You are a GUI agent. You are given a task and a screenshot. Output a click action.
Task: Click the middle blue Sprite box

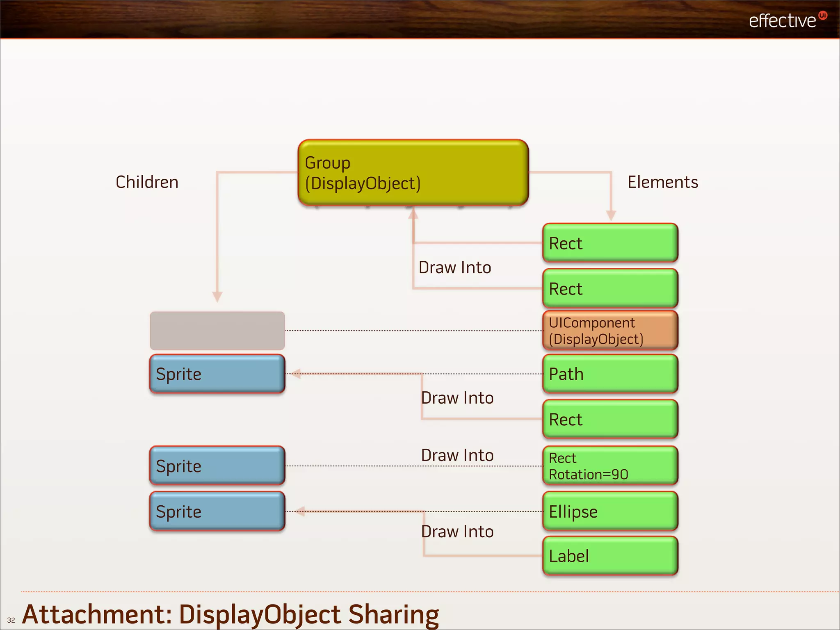(x=217, y=466)
